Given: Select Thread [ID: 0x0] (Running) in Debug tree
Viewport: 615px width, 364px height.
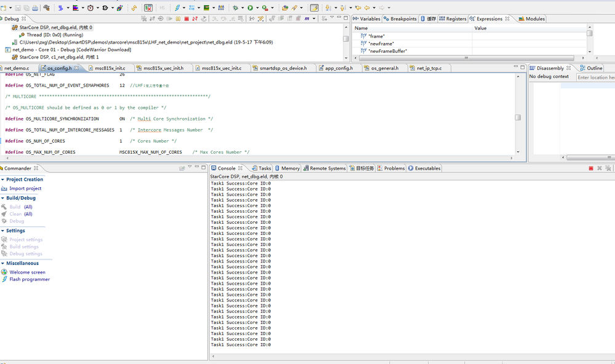Looking at the screenshot, I should click(x=55, y=35).
